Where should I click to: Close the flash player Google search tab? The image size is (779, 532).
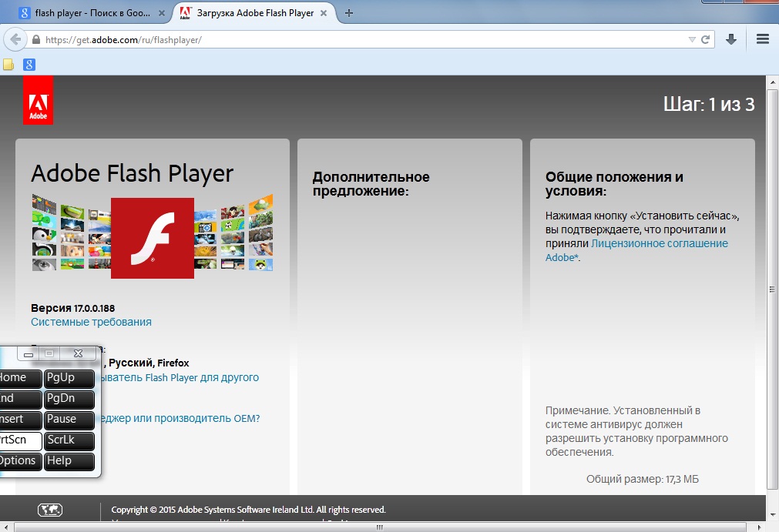tap(162, 13)
